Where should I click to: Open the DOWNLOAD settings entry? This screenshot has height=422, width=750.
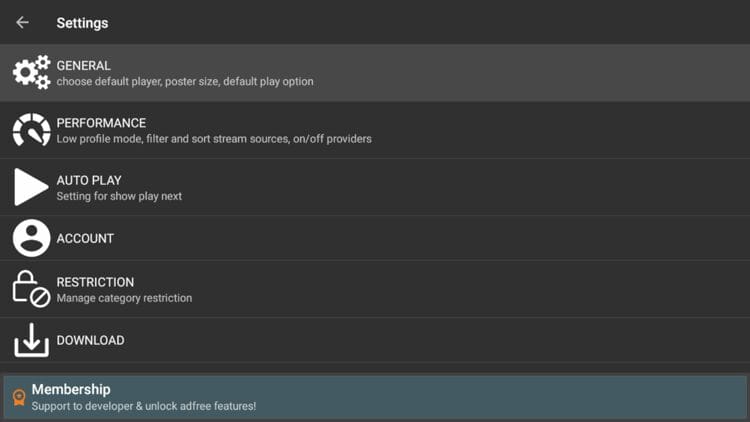(90, 340)
